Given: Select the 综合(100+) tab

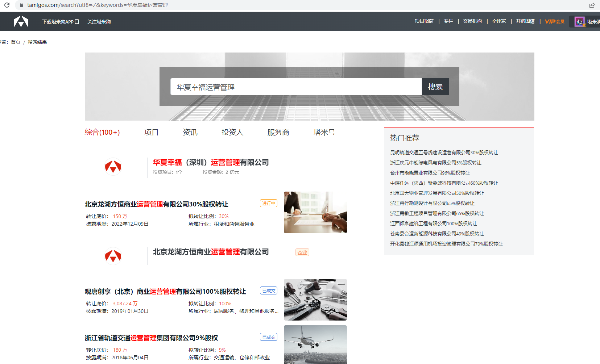Looking at the screenshot, I should click(x=102, y=132).
